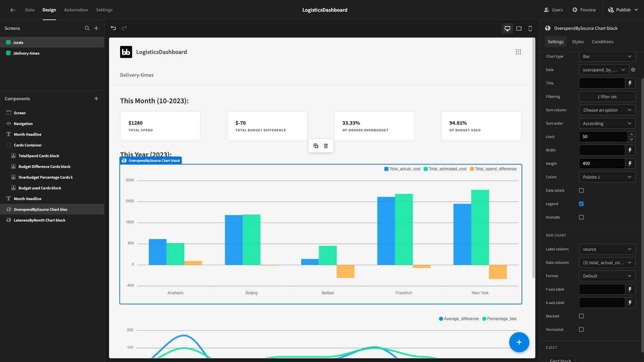The width and height of the screenshot is (644, 362).
Task: Open the 1 filter set button
Action: pos(607,97)
